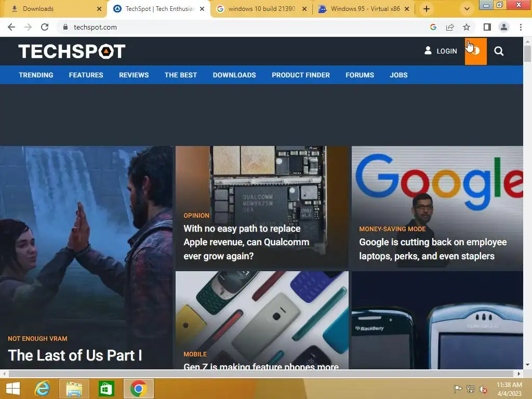
Task: Open Action Center flag in system tray
Action: tap(458, 389)
